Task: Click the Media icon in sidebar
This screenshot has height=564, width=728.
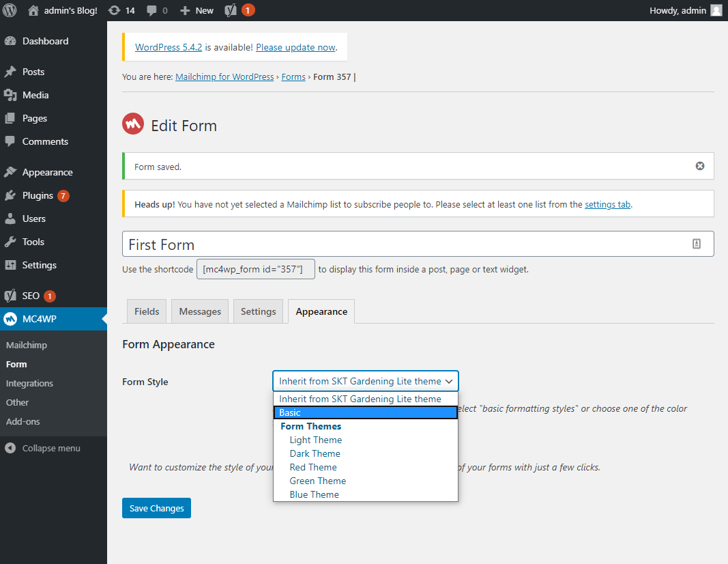Action: 10,95
